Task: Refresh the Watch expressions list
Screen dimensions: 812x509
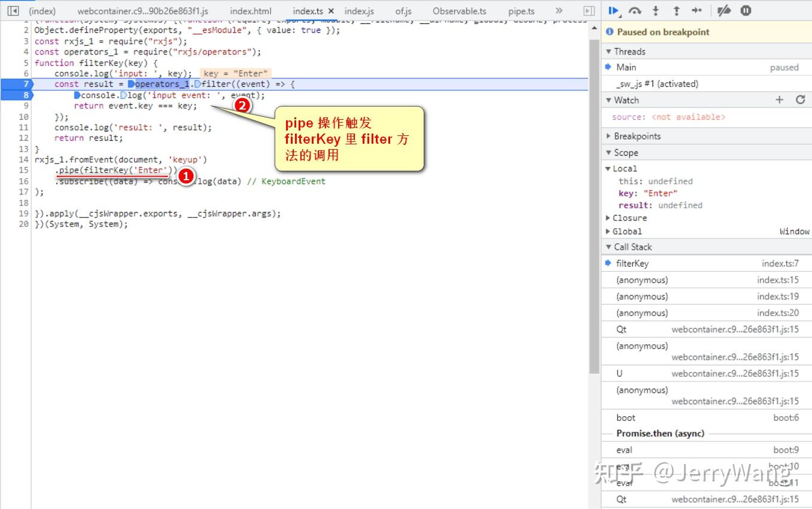Action: click(801, 100)
